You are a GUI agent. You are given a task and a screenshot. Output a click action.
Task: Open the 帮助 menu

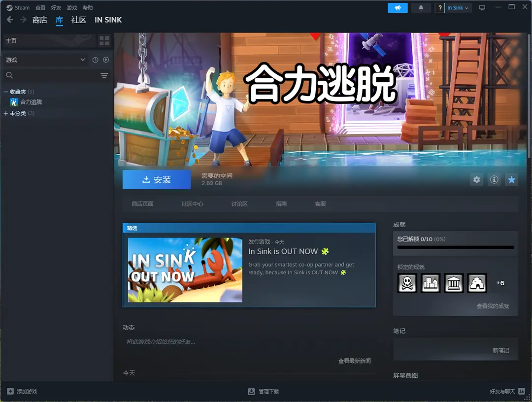[x=88, y=7]
